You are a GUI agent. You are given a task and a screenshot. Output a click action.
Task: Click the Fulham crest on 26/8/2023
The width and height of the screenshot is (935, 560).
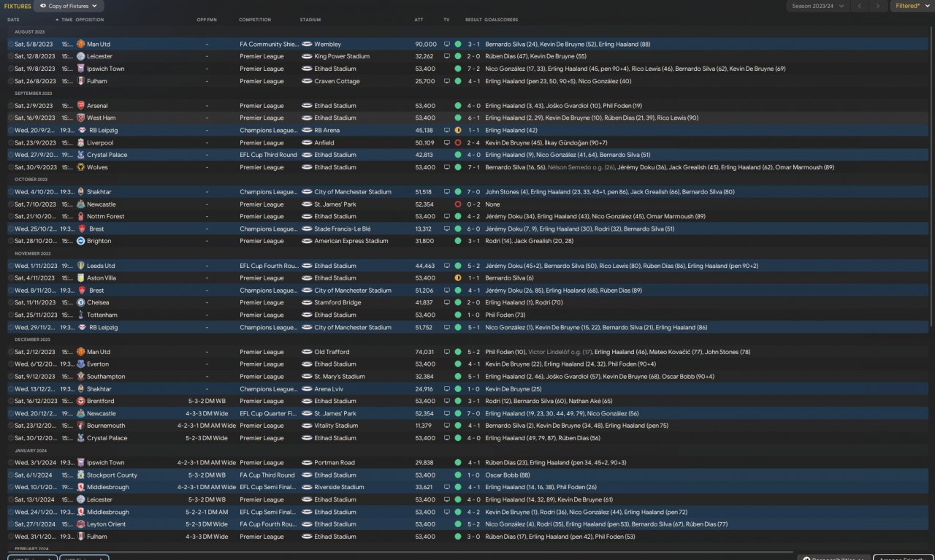(80, 81)
